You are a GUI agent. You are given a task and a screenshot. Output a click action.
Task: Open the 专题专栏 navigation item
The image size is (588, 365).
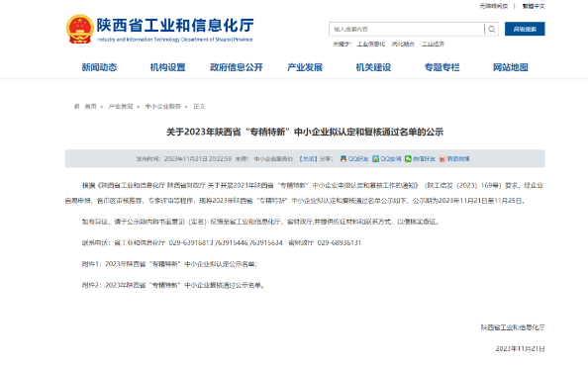click(441, 67)
